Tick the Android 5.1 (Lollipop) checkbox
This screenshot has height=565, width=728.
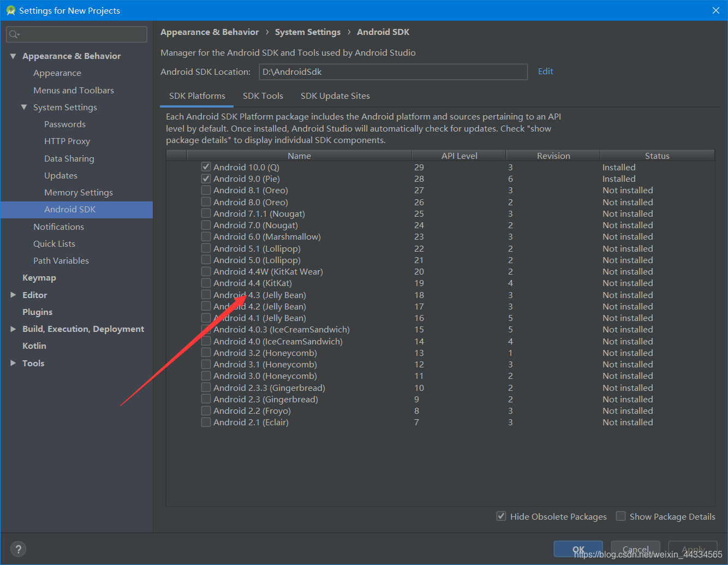click(x=206, y=248)
